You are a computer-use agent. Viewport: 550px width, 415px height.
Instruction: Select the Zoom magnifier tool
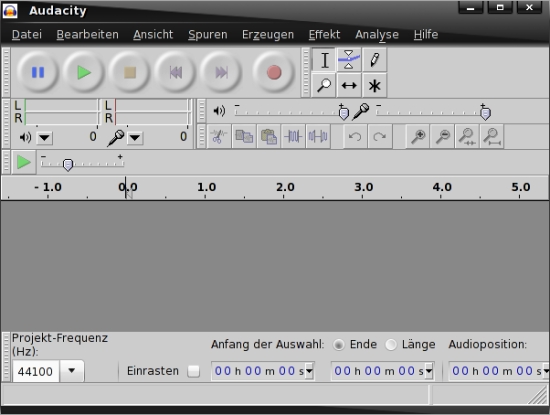(x=324, y=85)
